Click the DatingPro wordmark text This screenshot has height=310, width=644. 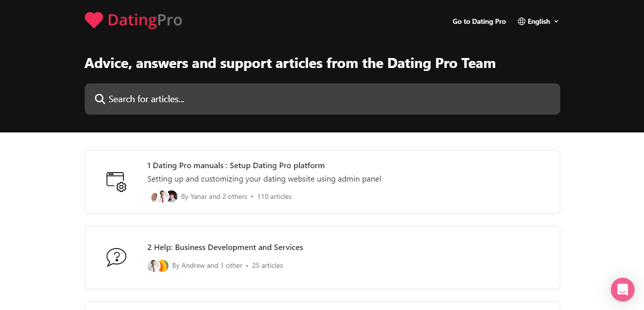(145, 20)
